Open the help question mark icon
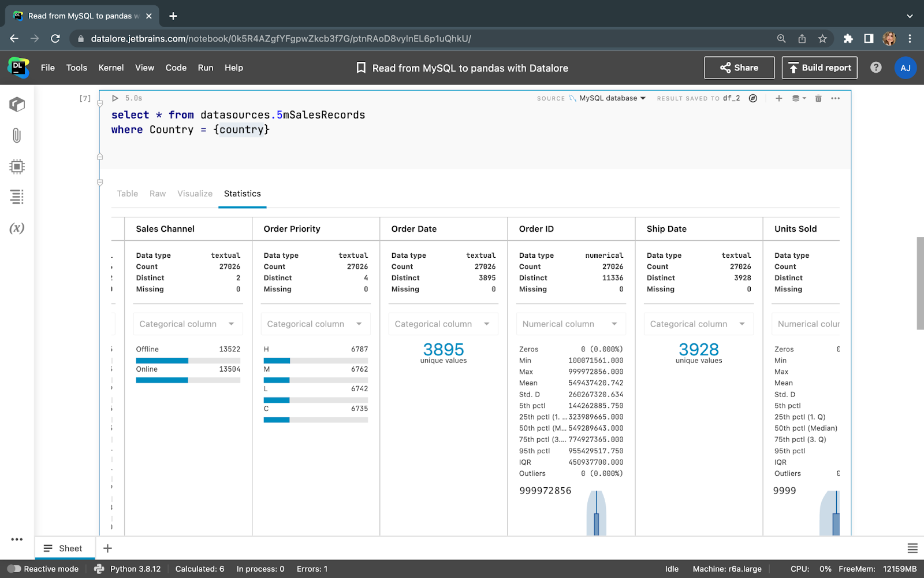This screenshot has width=924, height=578. click(875, 68)
